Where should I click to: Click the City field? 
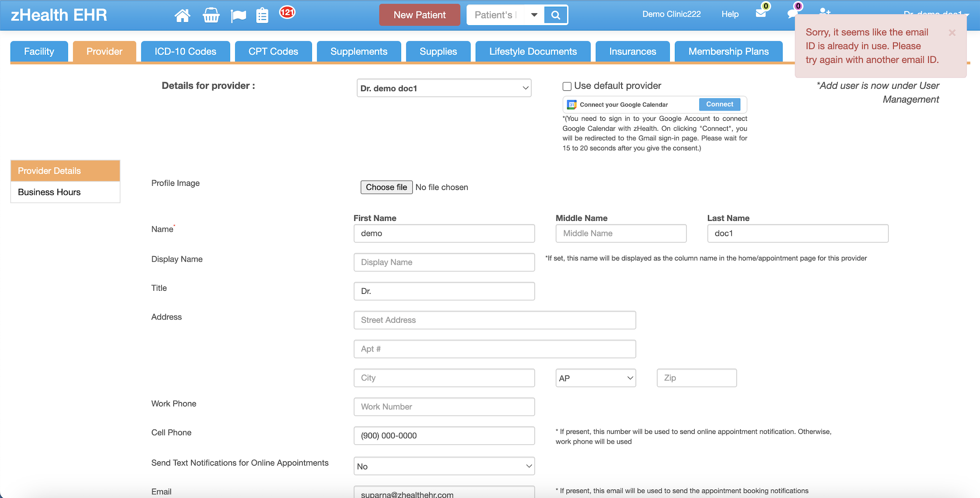[x=444, y=378]
